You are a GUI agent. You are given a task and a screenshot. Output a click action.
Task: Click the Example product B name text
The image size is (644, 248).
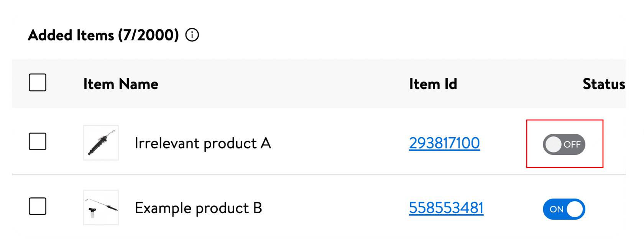tap(198, 208)
